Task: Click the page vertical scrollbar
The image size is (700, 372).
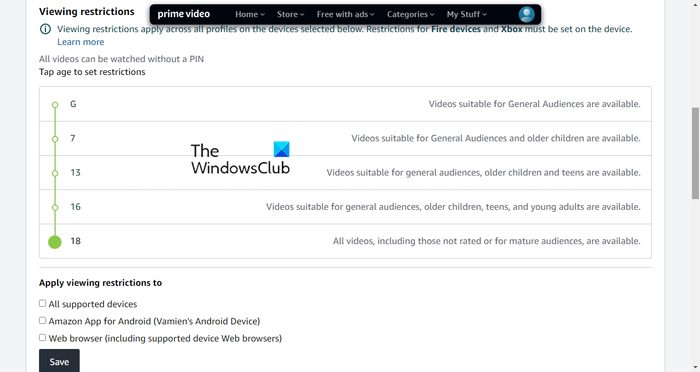Action: click(x=696, y=153)
